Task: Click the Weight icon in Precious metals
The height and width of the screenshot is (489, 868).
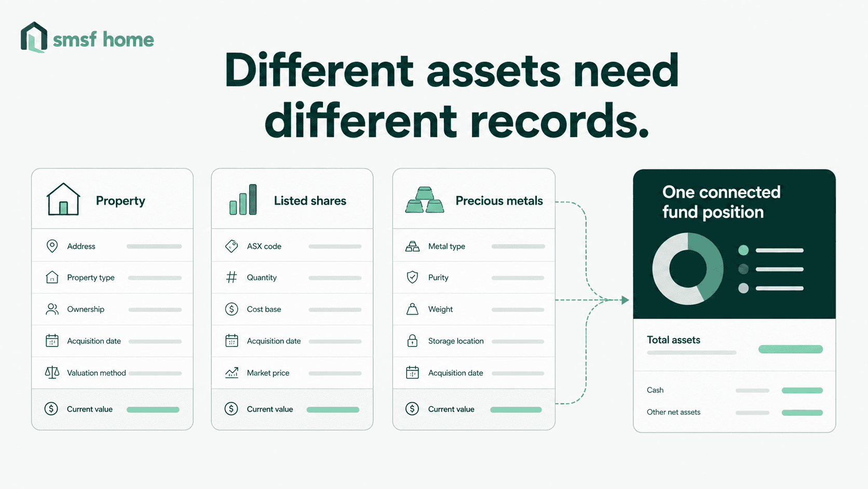Action: click(x=412, y=309)
